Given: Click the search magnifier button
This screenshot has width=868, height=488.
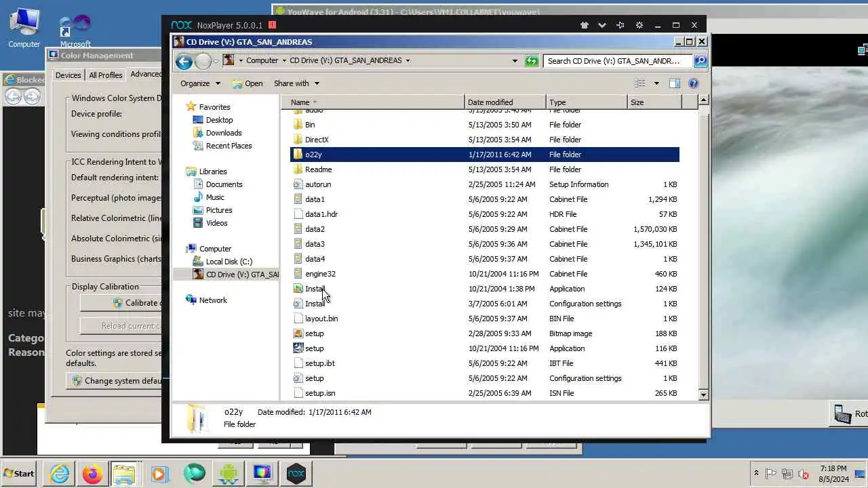Looking at the screenshot, I should coord(701,61).
